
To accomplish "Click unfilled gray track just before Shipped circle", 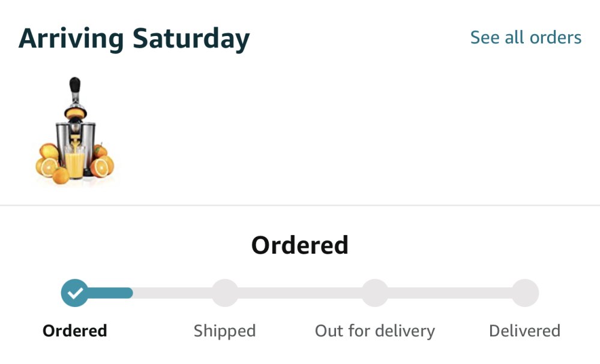I will click(173, 293).
